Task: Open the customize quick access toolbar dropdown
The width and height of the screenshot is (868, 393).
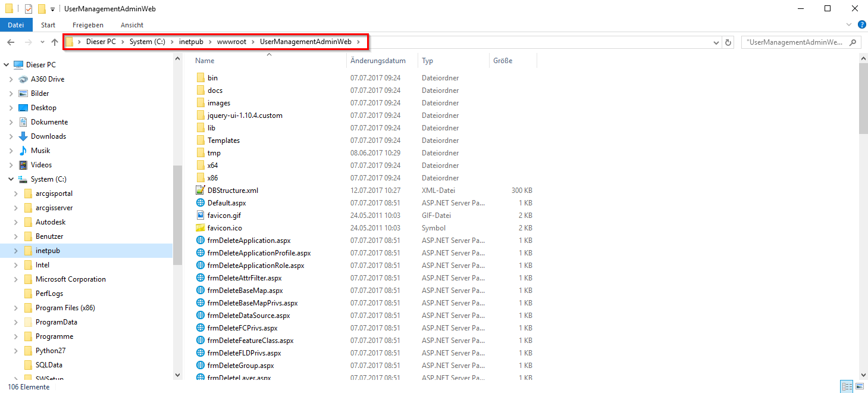Action: (x=52, y=8)
